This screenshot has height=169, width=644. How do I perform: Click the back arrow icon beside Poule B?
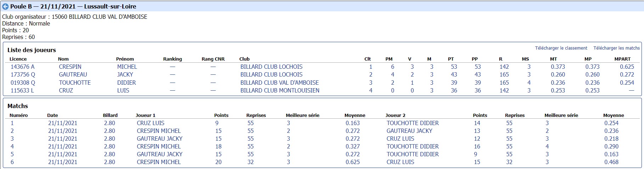tap(5, 6)
